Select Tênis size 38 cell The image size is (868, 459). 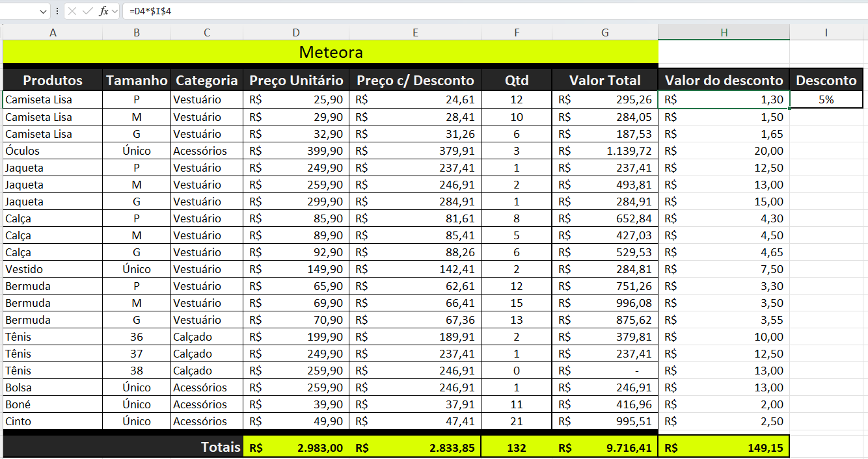coord(137,371)
